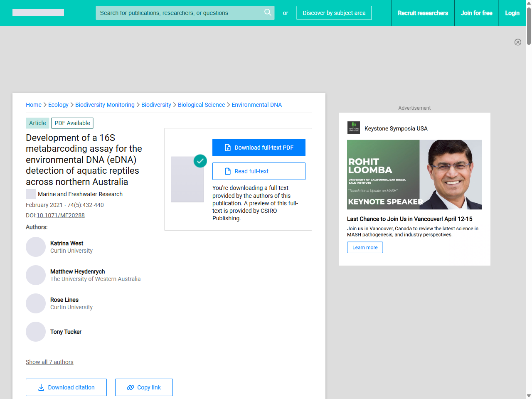Click the PDF preview thumbnail
The image size is (532, 399).
click(187, 179)
